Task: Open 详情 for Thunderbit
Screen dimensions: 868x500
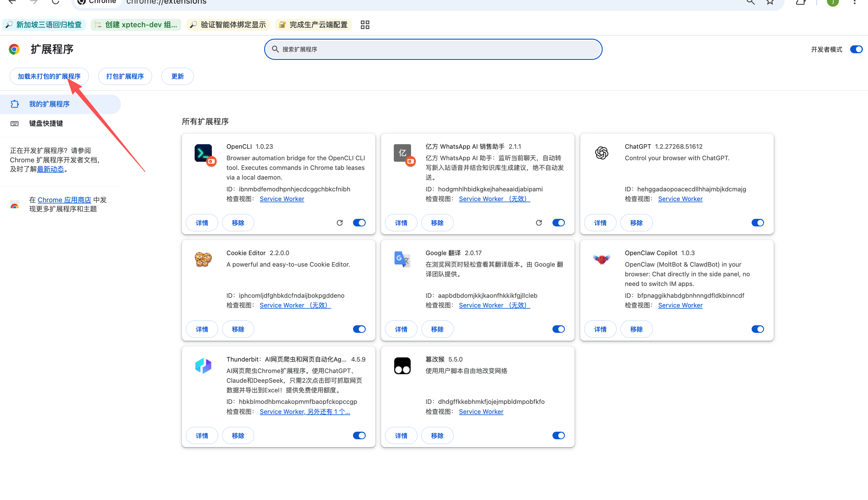Action: (202, 436)
